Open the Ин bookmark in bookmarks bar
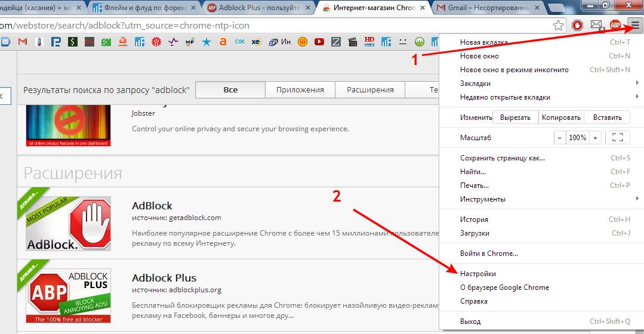The image size is (644, 334). tap(280, 42)
